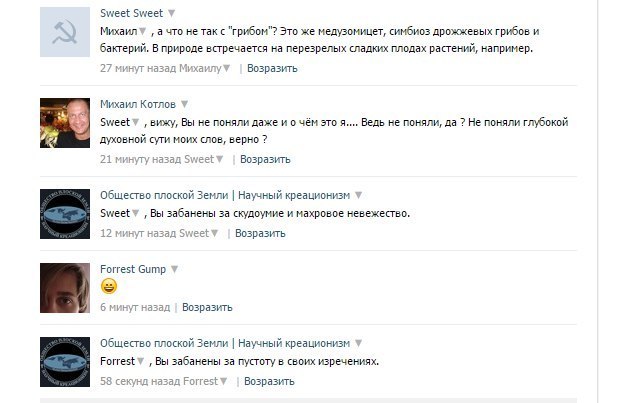Click Возразить under Sweet Sweet's comment
627x403 pixels.
tap(272, 69)
